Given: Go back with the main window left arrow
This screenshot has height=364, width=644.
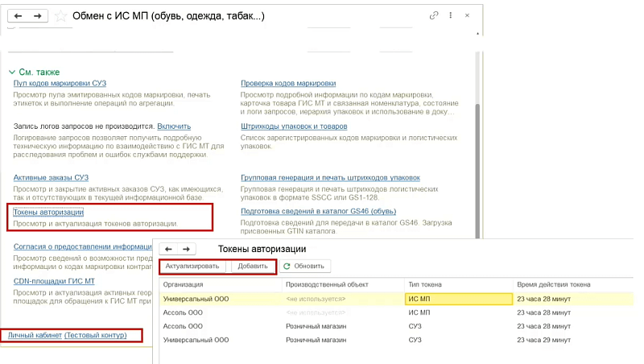Looking at the screenshot, I should pos(18,16).
